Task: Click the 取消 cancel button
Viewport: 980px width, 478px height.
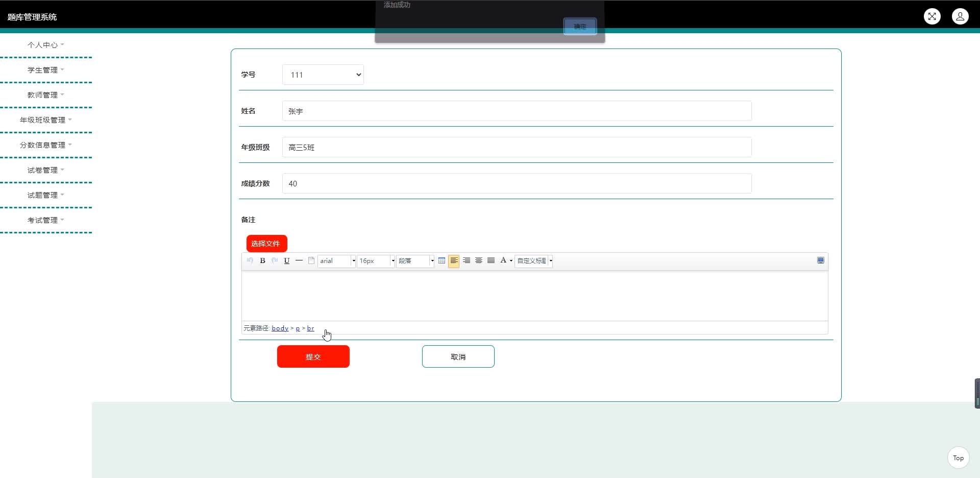Action: tap(458, 356)
